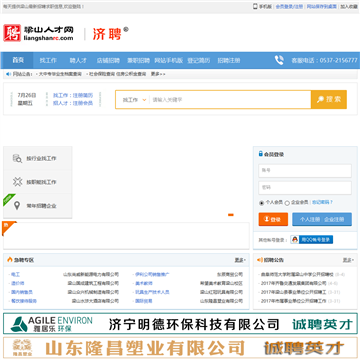Screen dimensions: 360x360
Task: Open the 店铺招聘 navigation menu item
Action: coord(108,61)
